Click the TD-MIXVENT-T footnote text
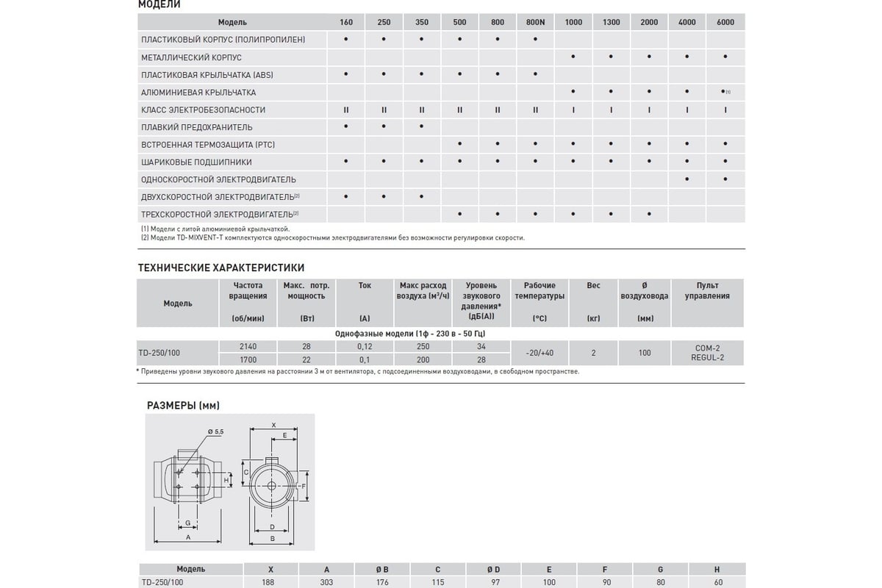Image resolution: width=882 pixels, height=588 pixels. [332, 237]
